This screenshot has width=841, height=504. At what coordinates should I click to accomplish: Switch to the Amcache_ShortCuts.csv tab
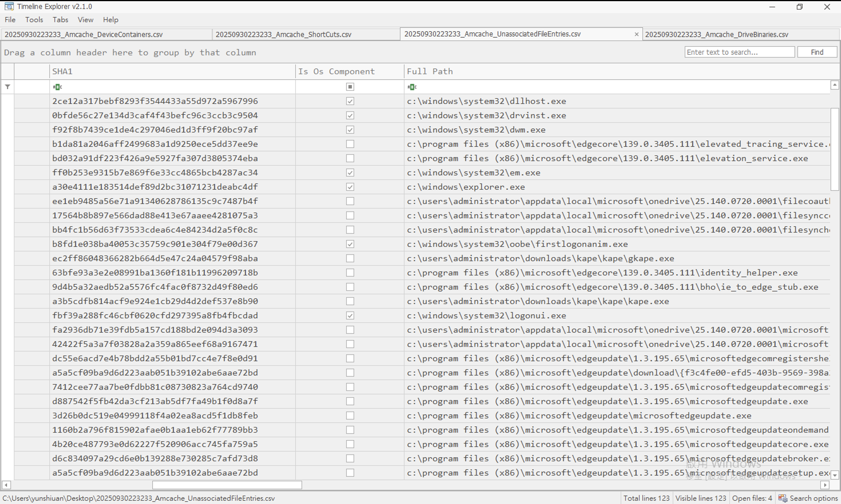283,34
